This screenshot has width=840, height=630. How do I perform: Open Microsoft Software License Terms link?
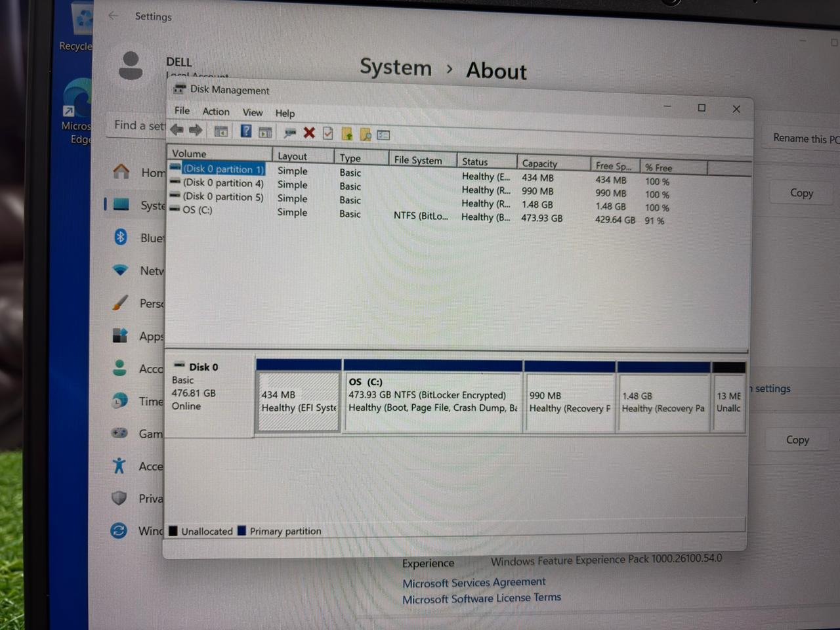(x=481, y=598)
